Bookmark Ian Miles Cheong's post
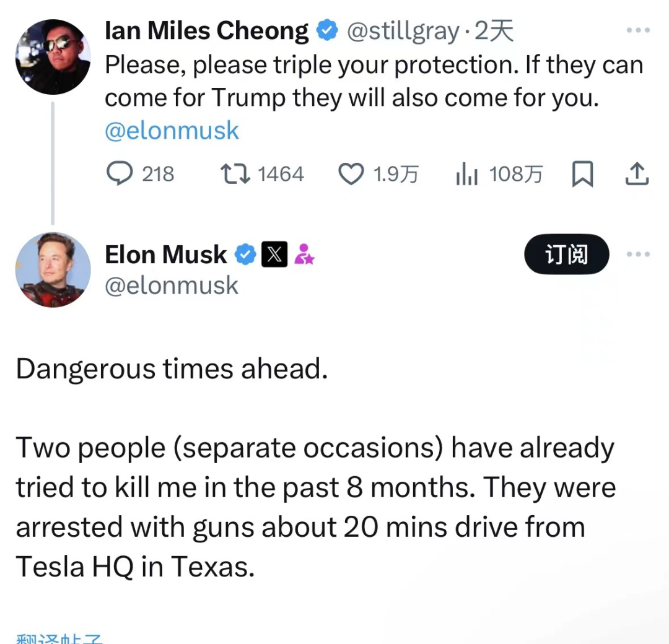Image resolution: width=669 pixels, height=644 pixels. click(x=582, y=174)
